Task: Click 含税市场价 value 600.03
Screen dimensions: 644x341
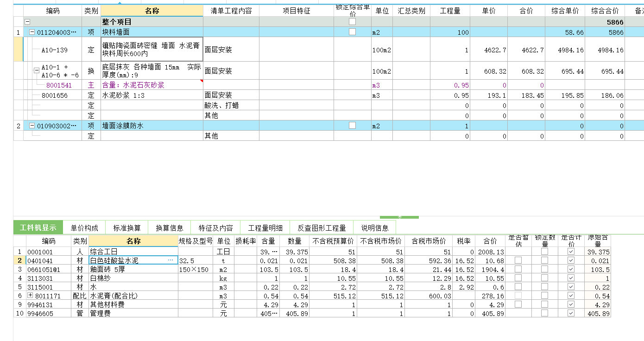Action: tap(428, 296)
